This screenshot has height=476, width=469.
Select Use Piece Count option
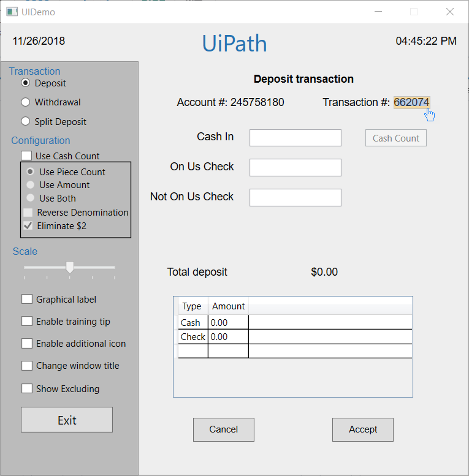(x=30, y=172)
